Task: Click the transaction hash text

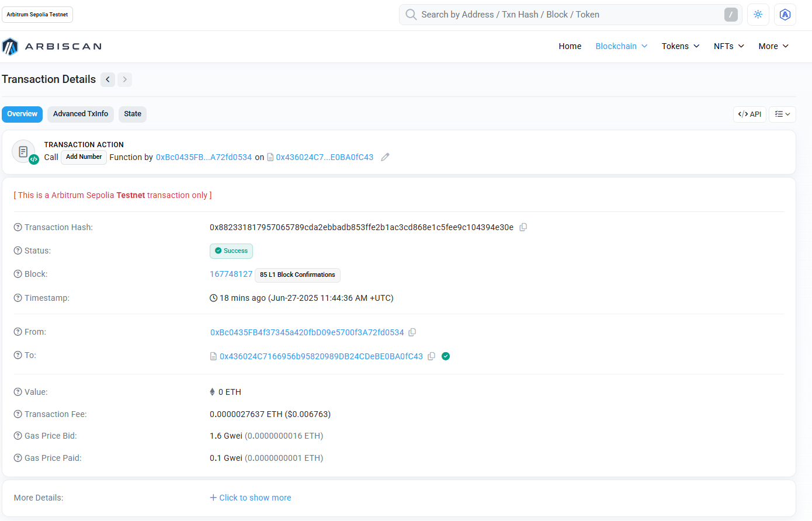Action: [x=362, y=227]
